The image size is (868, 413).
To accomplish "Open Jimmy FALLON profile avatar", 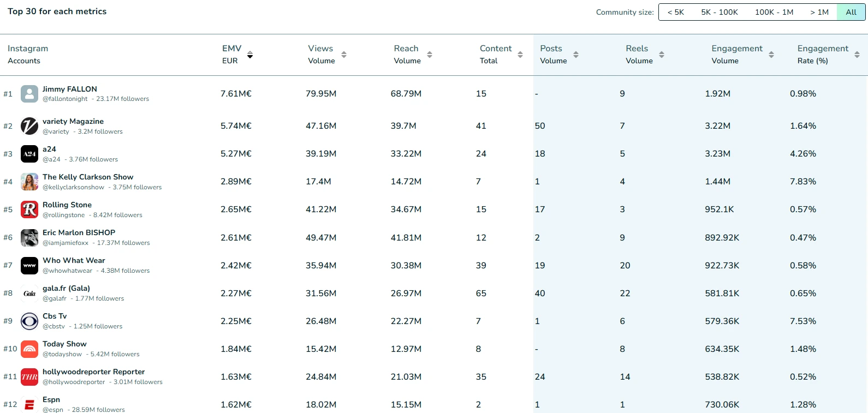I will (x=29, y=94).
